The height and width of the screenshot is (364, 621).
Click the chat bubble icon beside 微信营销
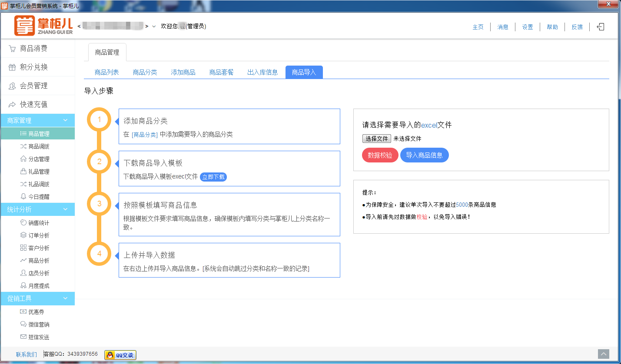pos(23,324)
